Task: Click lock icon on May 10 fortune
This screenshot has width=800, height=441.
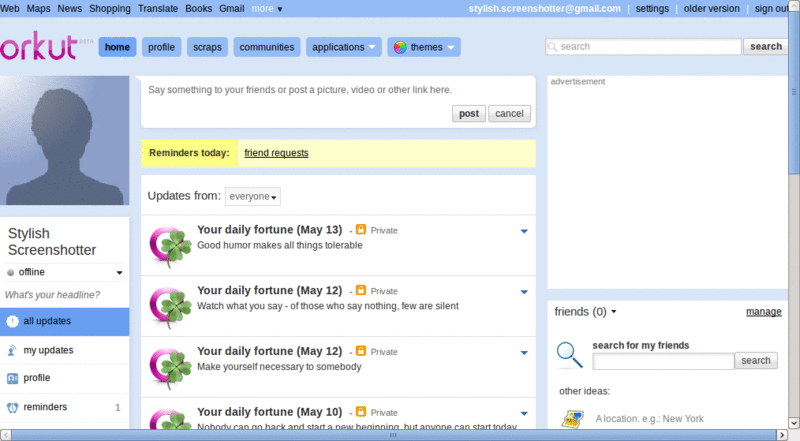Action: (x=361, y=412)
